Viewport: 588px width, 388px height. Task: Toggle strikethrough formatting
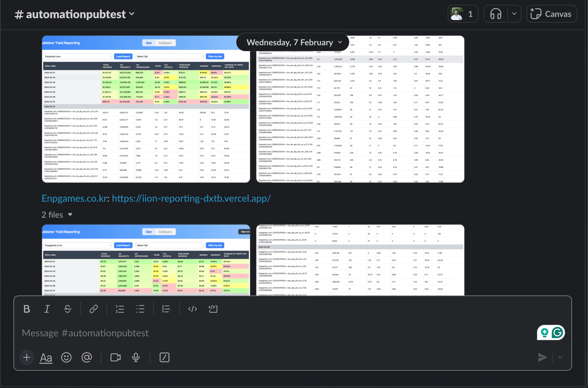click(68, 309)
